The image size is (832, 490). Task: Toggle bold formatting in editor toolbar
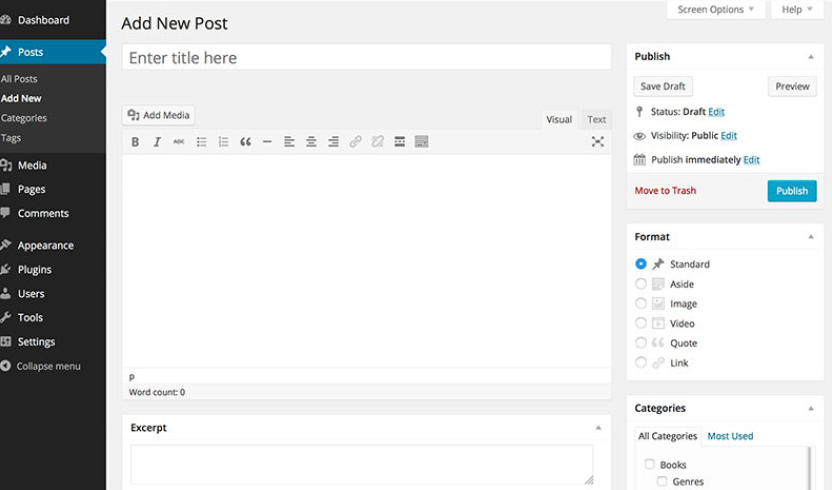135,142
